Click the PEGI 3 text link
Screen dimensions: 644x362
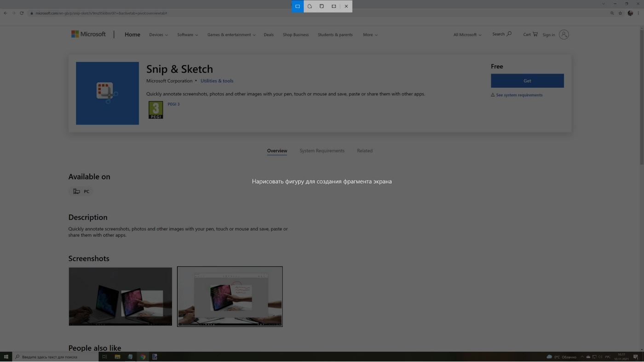173,104
